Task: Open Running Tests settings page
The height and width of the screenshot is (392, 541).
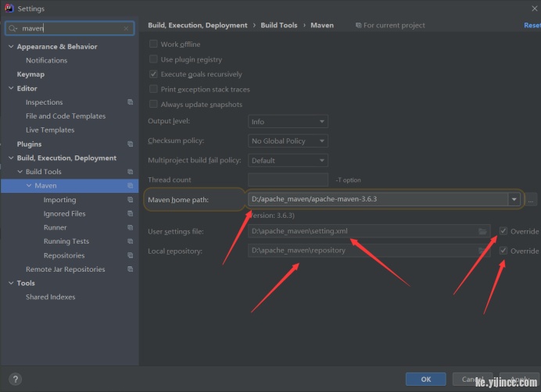Action: (x=66, y=241)
